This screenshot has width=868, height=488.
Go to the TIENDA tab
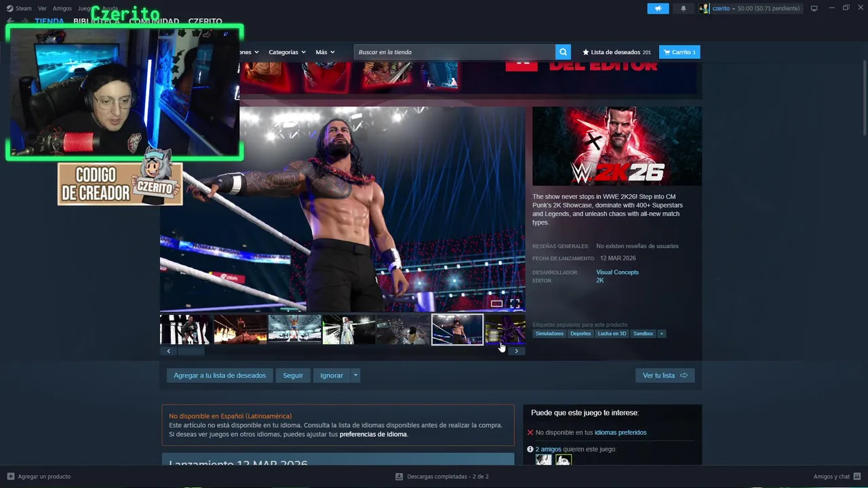click(50, 22)
